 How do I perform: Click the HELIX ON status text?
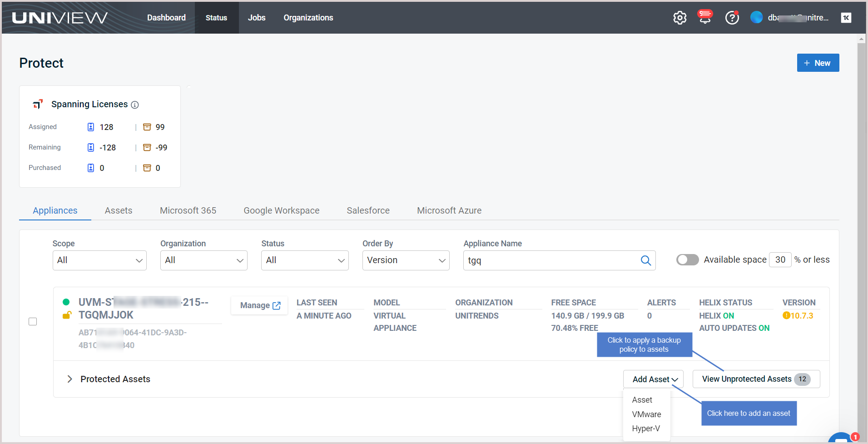pos(717,315)
